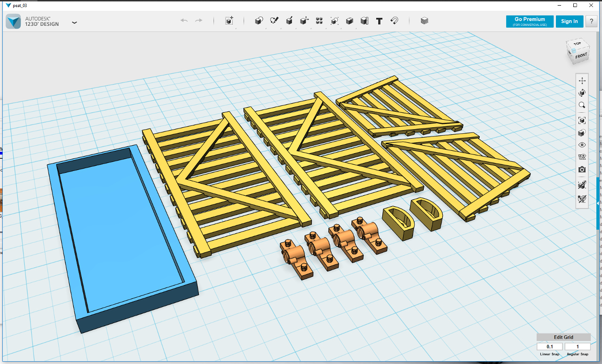
Task: Select the Measure tool icon
Action: tap(364, 21)
